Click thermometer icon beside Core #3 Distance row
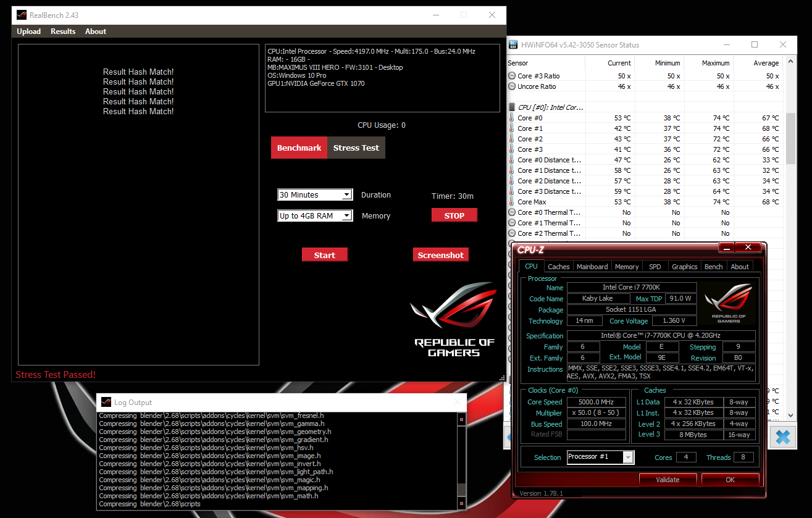The width and height of the screenshot is (812, 518). pyautogui.click(x=512, y=191)
